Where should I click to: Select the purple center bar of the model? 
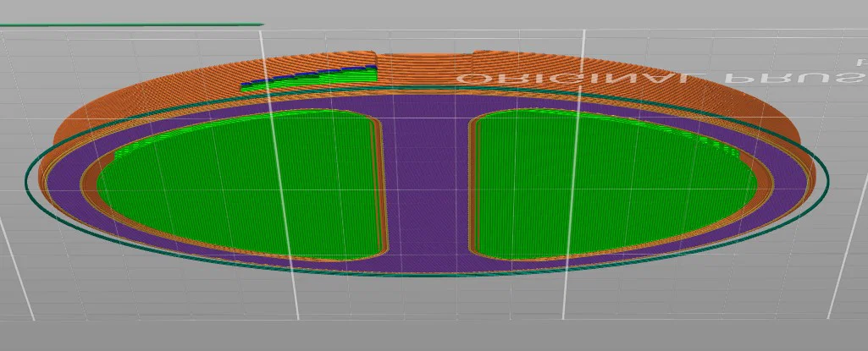428,183
